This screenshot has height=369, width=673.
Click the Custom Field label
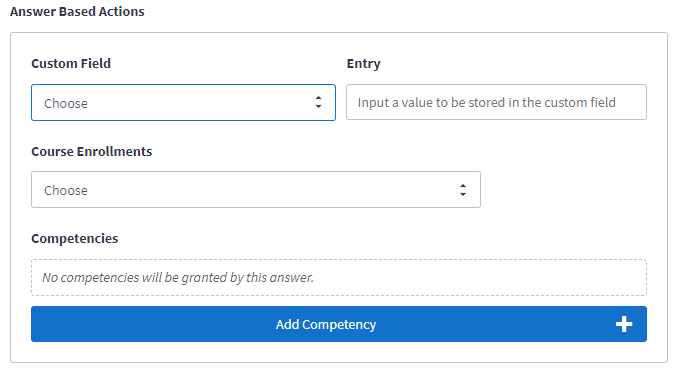(x=71, y=64)
